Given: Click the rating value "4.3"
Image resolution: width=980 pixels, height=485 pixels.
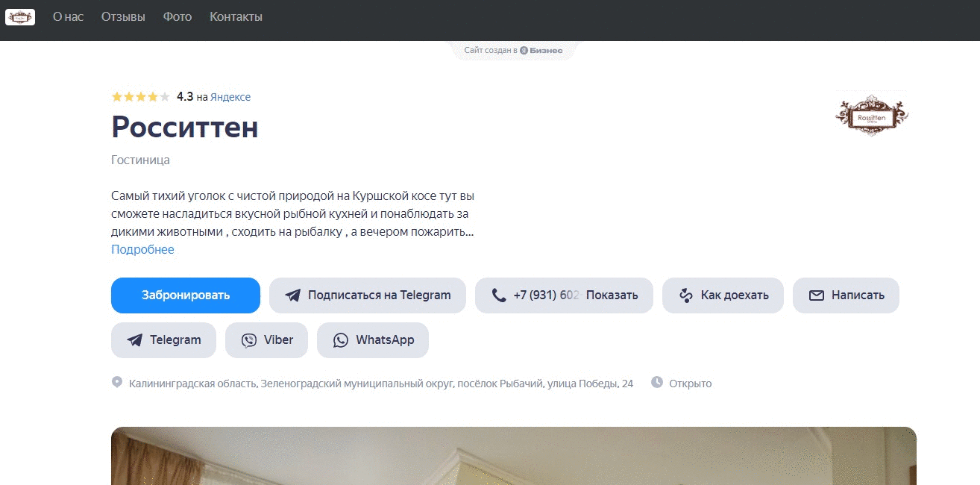Looking at the screenshot, I should coord(185,97).
